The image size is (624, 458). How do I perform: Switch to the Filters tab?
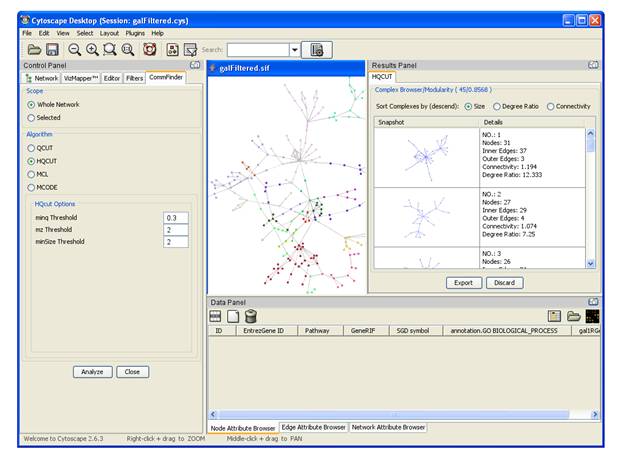pyautogui.click(x=134, y=78)
